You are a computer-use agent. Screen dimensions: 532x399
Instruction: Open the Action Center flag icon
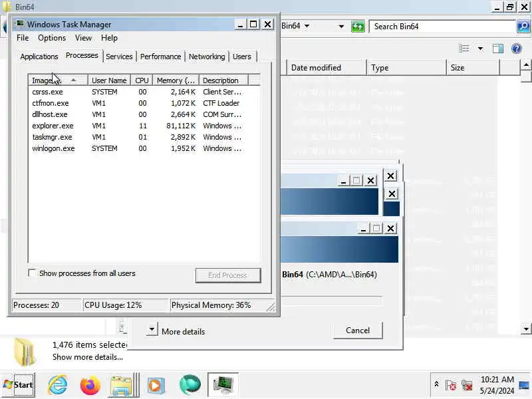(451, 385)
